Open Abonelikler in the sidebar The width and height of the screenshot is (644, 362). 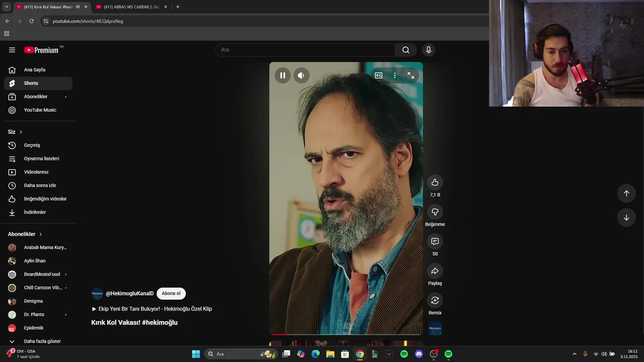click(38, 97)
